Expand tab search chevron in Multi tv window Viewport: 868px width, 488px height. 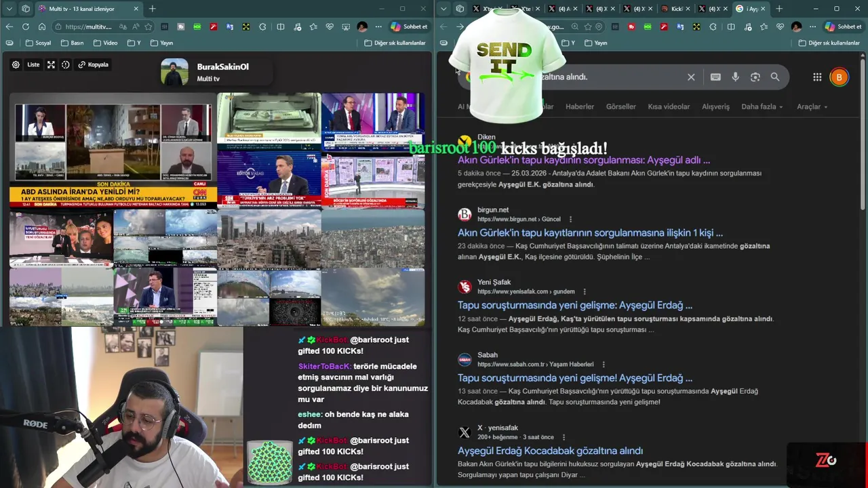9,9
